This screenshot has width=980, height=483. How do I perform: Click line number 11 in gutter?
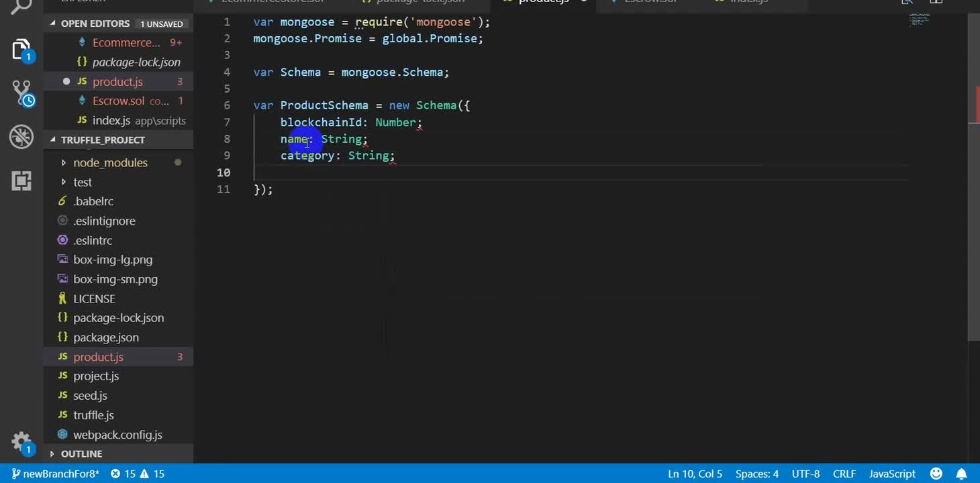tap(224, 189)
